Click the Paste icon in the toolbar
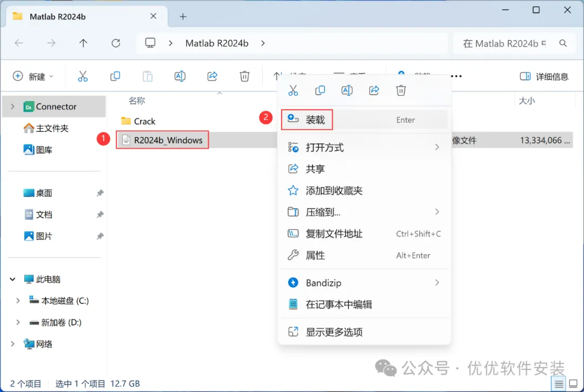 click(148, 76)
